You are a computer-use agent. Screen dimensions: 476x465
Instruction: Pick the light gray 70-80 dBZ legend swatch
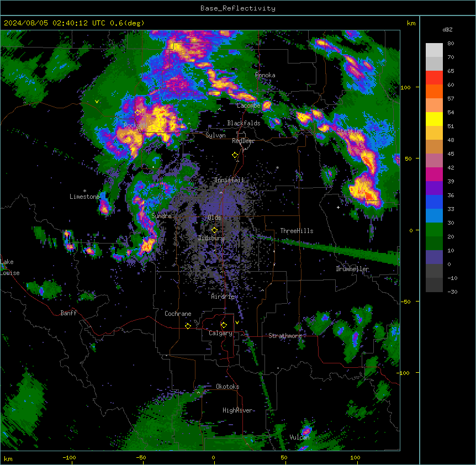[434, 50]
